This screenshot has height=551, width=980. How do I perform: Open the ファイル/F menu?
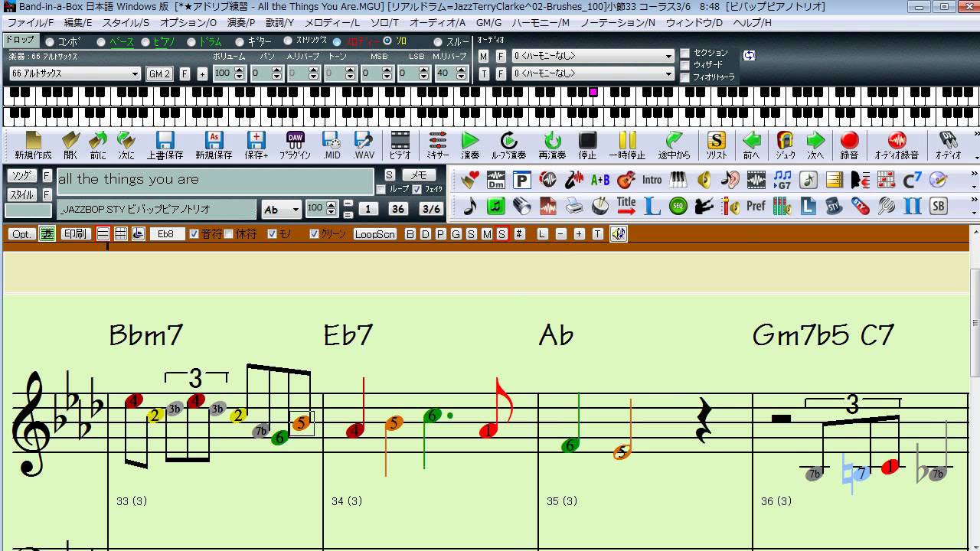[31, 23]
